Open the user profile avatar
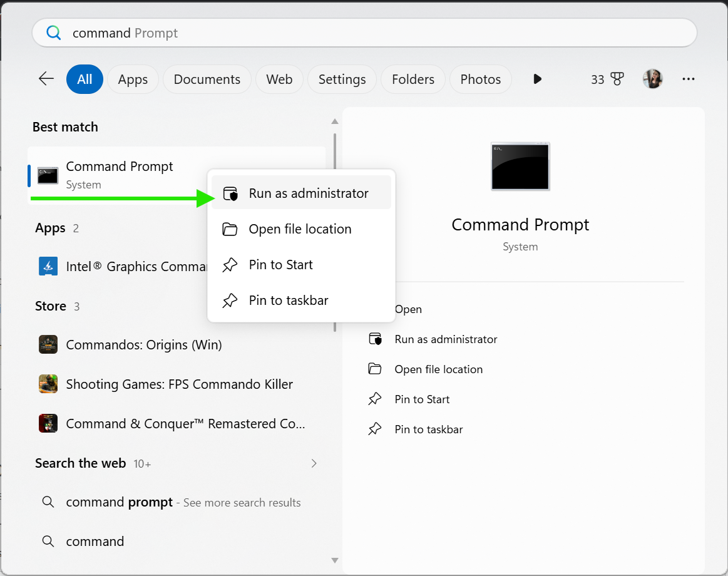The height and width of the screenshot is (576, 728). [652, 79]
